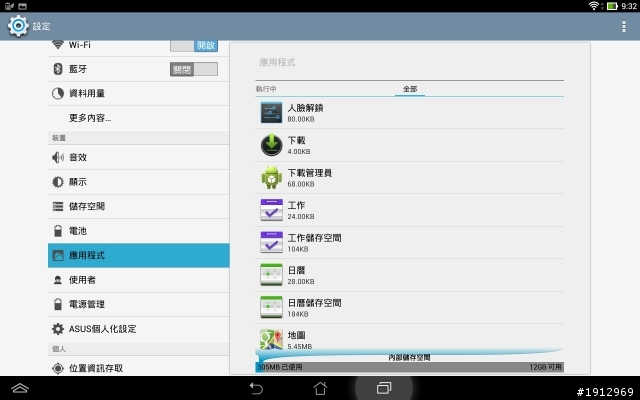Open 電池 battery settings label
The height and width of the screenshot is (400, 640).
(x=78, y=231)
